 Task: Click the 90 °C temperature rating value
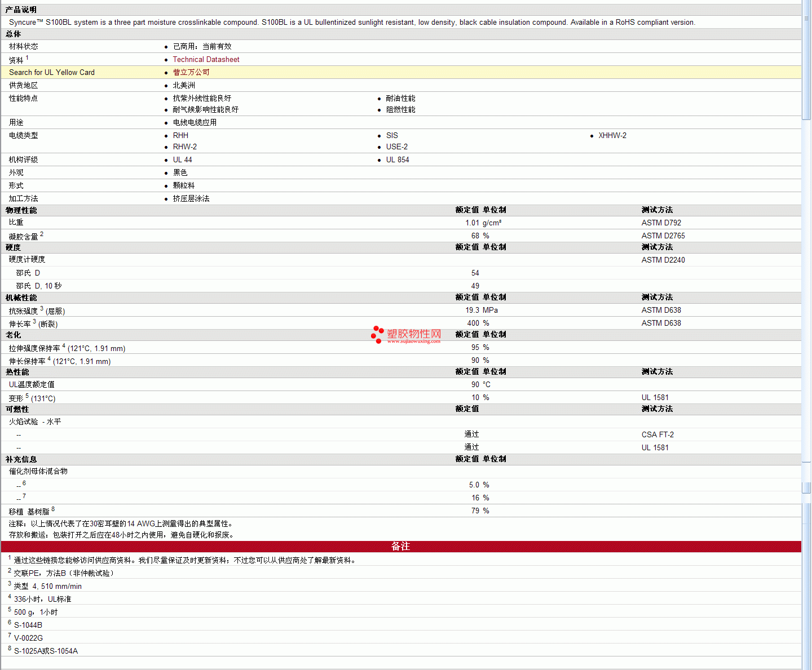[x=481, y=384]
